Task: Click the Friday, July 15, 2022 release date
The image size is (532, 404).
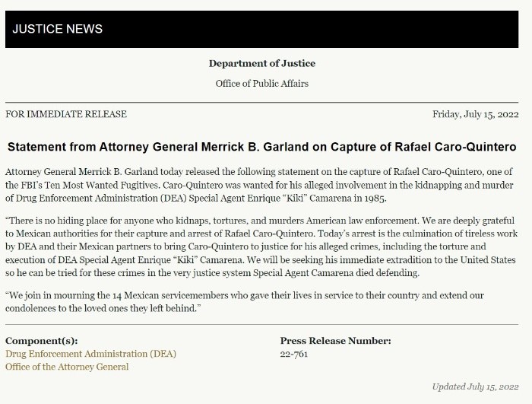Action: (x=475, y=114)
